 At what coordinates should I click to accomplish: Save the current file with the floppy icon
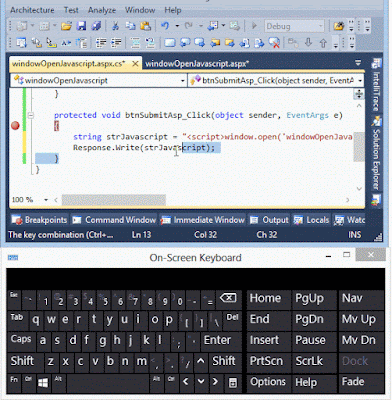(81, 26)
